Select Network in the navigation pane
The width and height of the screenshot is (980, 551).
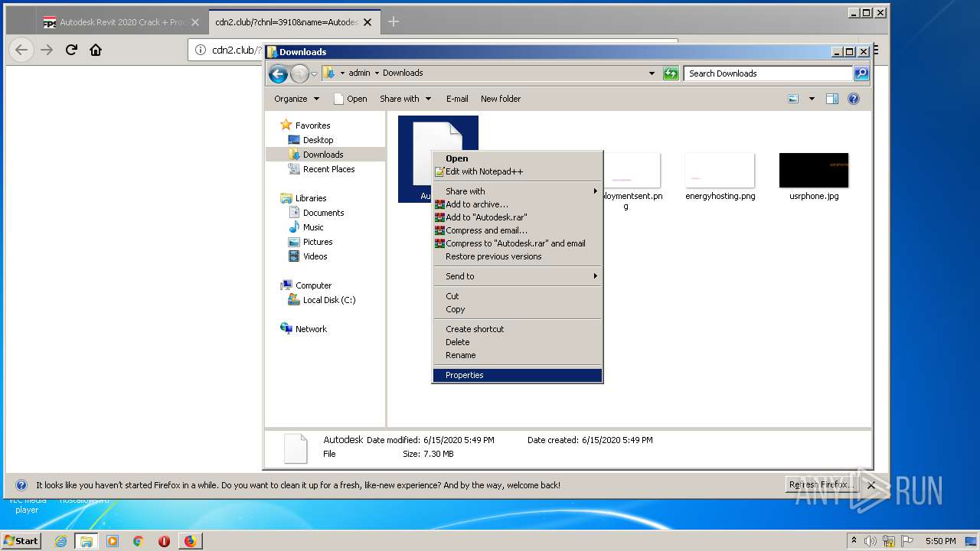click(x=304, y=329)
